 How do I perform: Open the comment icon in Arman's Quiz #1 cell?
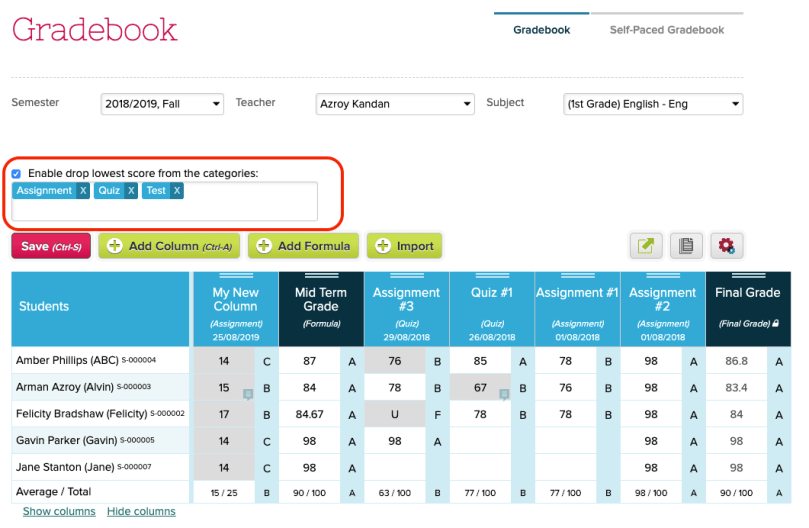pyautogui.click(x=504, y=394)
